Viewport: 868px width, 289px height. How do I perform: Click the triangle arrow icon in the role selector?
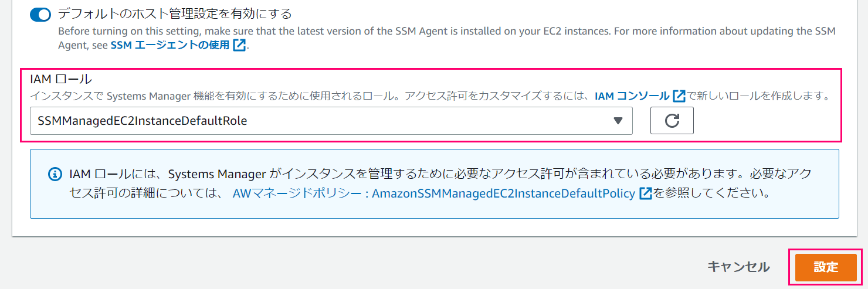[617, 121]
